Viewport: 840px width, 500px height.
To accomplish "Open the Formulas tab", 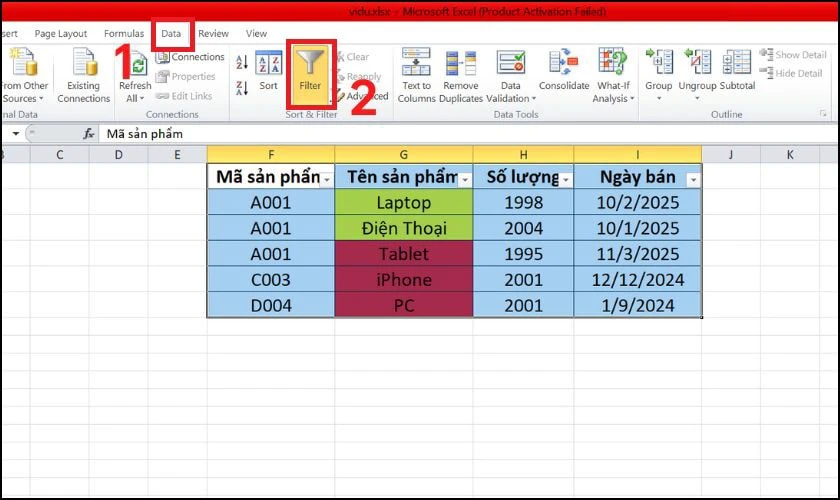I will point(124,34).
